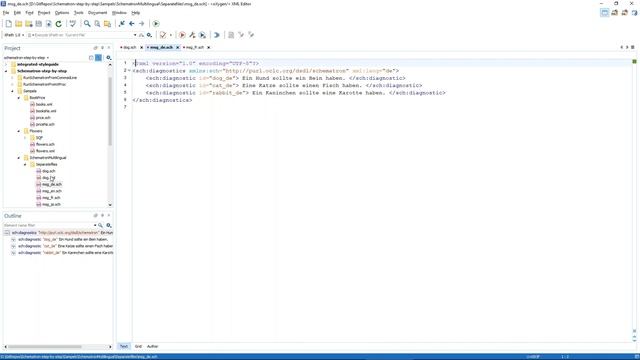Collapse the SeparateFiles folder

(25, 164)
